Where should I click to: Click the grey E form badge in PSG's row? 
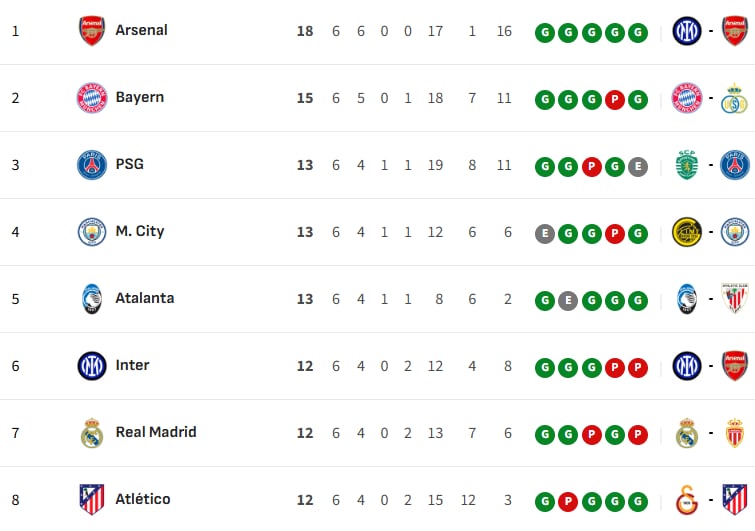coord(638,166)
